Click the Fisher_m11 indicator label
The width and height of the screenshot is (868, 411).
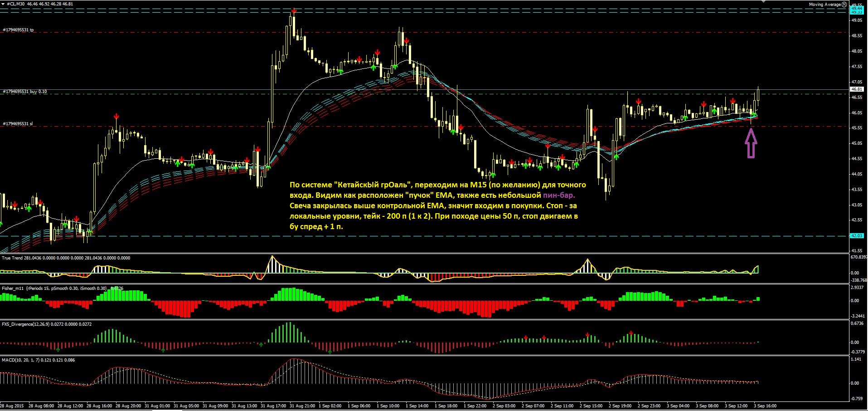click(x=13, y=288)
